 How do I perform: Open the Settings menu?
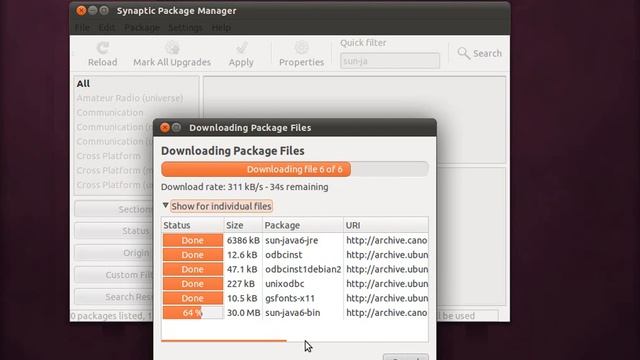coord(185,28)
